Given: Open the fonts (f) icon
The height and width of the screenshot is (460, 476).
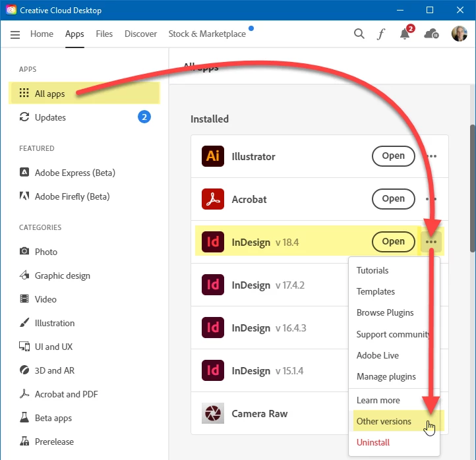Looking at the screenshot, I should pyautogui.click(x=380, y=34).
